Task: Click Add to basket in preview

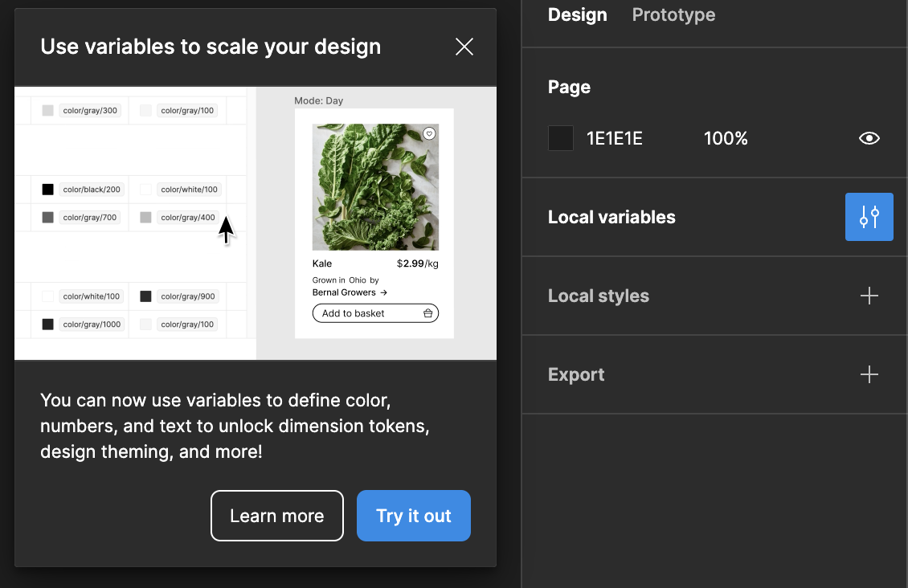Action: pyautogui.click(x=354, y=313)
